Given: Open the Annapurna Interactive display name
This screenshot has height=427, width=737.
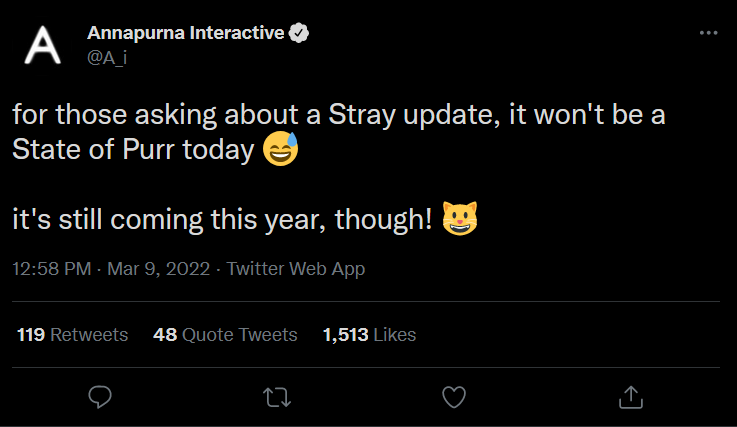Looking at the screenshot, I should tap(185, 33).
